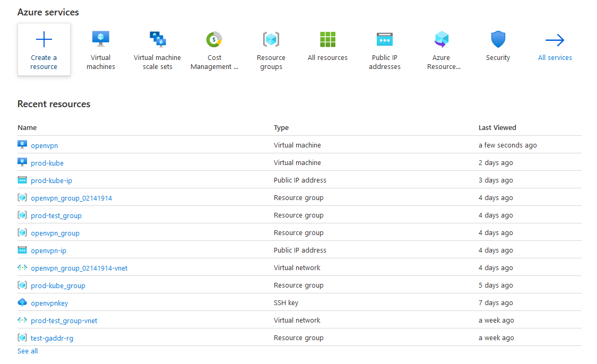The height and width of the screenshot is (364, 597).
Task: Open the Azure Resource service icon
Action: point(442,39)
